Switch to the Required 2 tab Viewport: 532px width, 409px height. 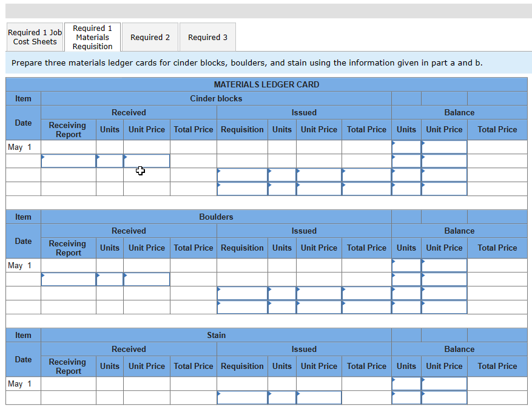[x=149, y=36]
